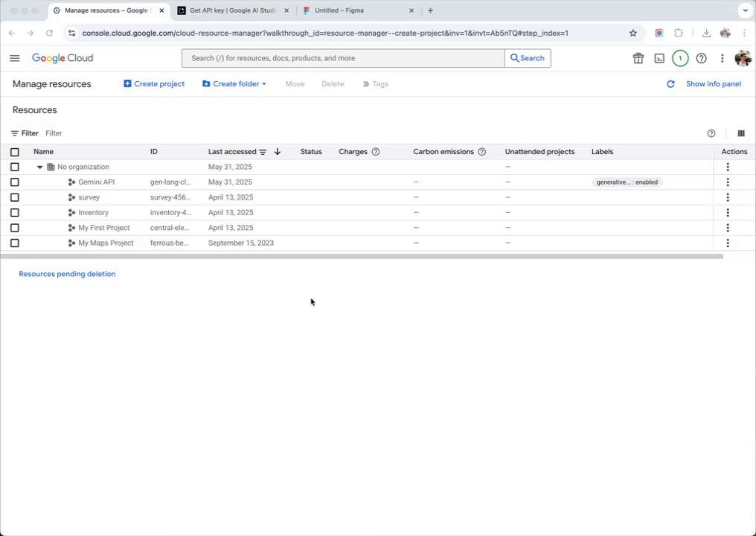Click the generative enabled label chip
756x536 pixels.
[627, 182]
